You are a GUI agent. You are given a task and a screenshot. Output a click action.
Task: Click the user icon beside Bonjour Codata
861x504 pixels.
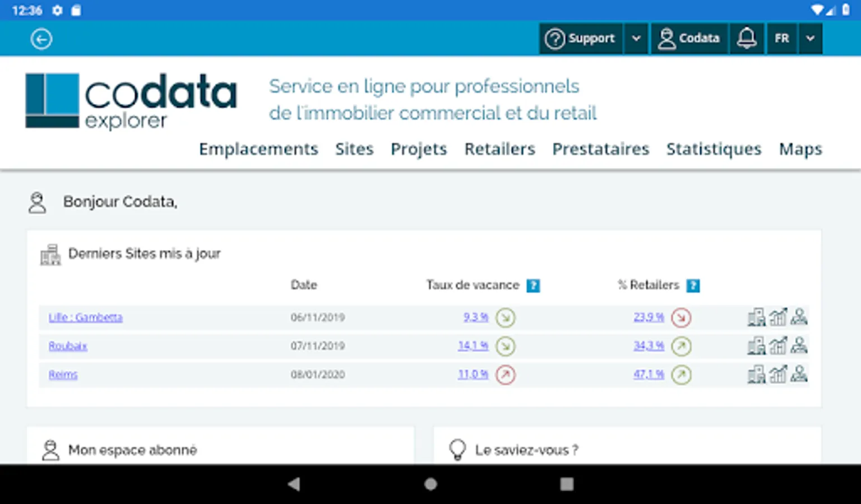[38, 203]
